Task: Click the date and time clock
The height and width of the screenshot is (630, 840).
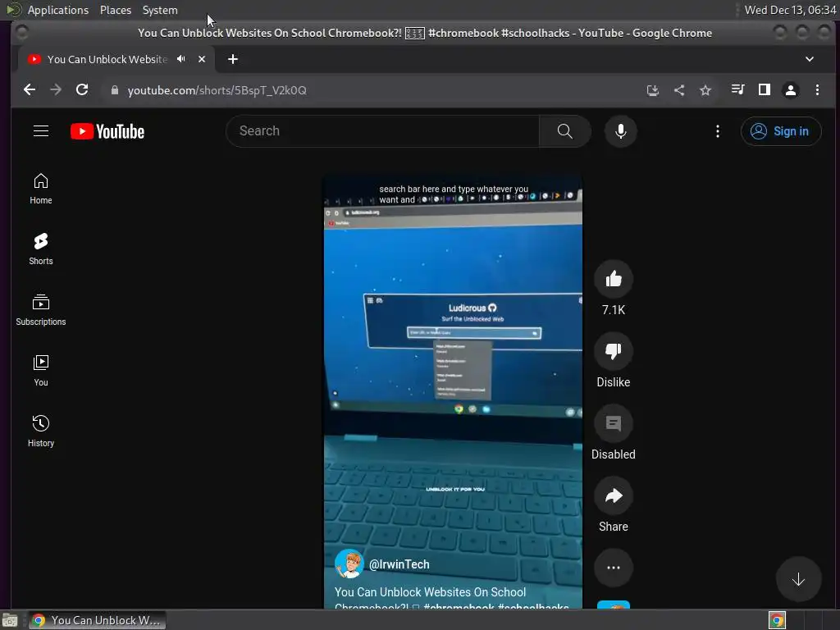Action: (790, 10)
